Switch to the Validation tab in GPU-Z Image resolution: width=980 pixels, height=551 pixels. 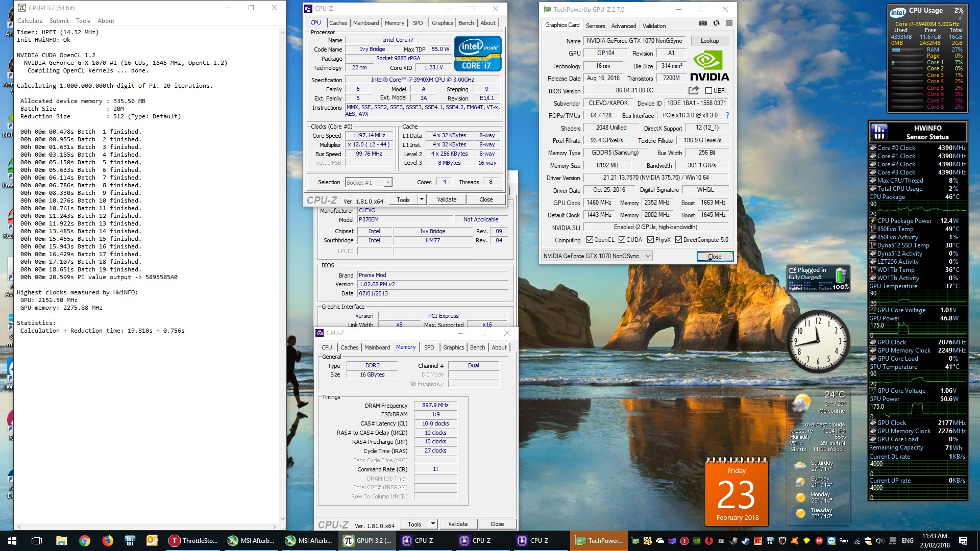(654, 26)
